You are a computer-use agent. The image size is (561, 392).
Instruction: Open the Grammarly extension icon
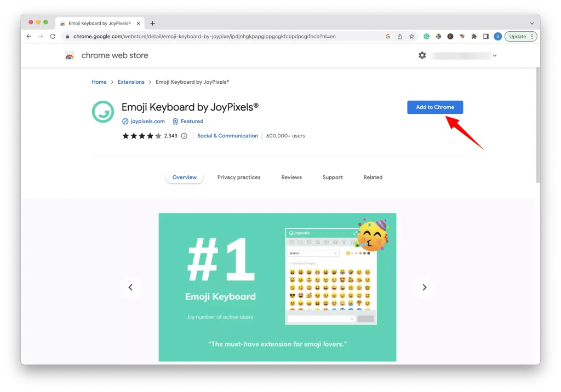point(427,36)
